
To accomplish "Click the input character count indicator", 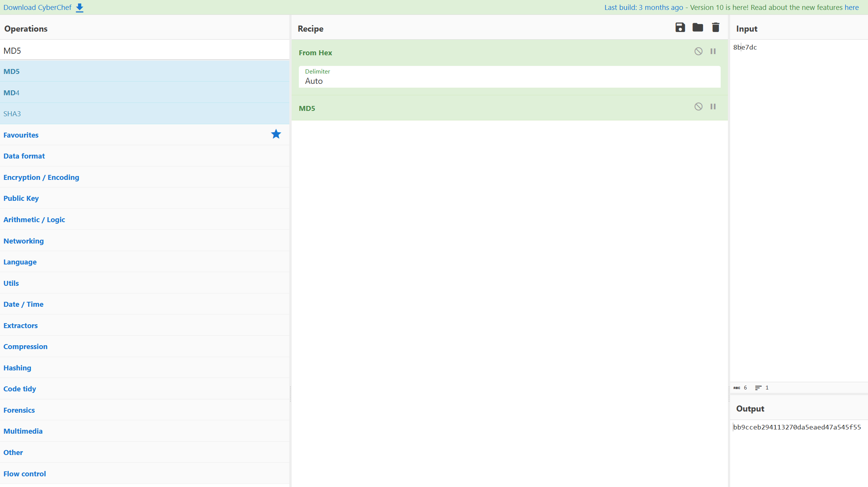I will click(740, 388).
